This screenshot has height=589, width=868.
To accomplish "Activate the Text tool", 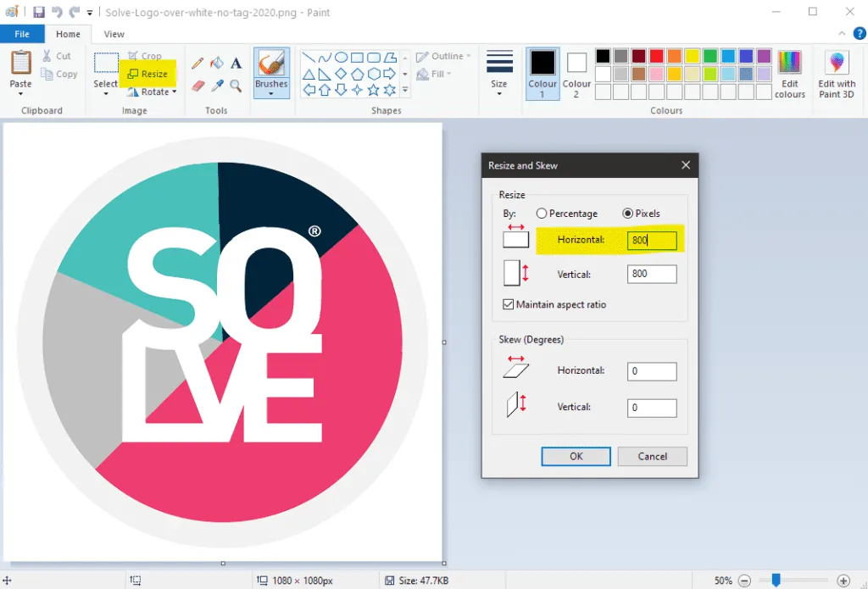I will point(236,63).
